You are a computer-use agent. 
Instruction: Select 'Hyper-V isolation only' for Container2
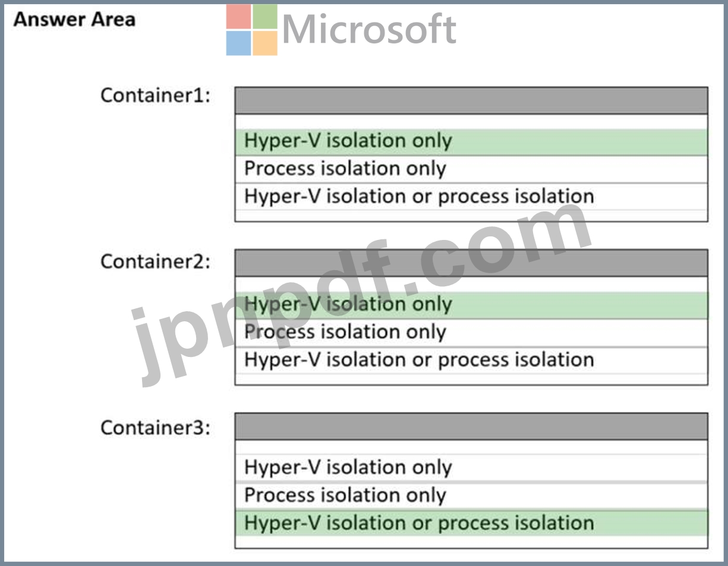tap(471, 305)
